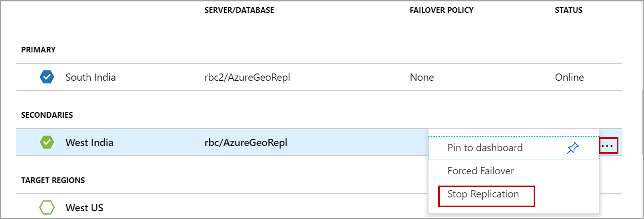Image resolution: width=644 pixels, height=219 pixels.
Task: Click the FAILOVER POLICY column header
Action: (x=441, y=11)
